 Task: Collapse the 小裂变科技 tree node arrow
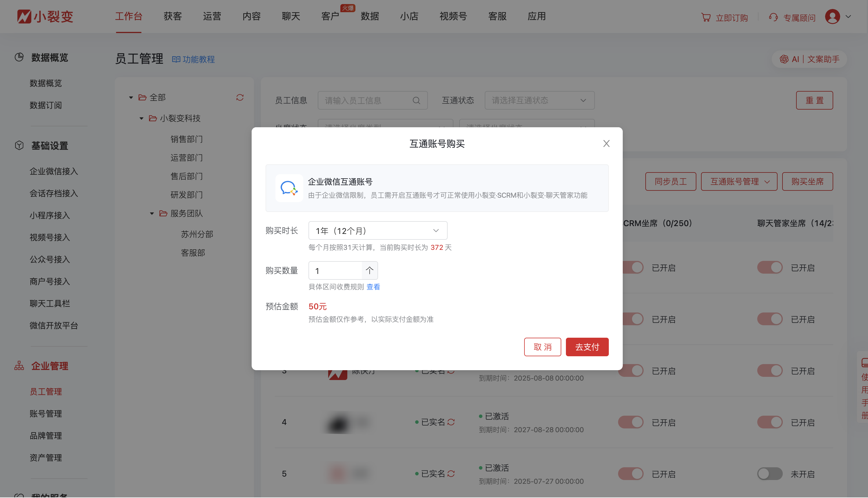point(141,119)
